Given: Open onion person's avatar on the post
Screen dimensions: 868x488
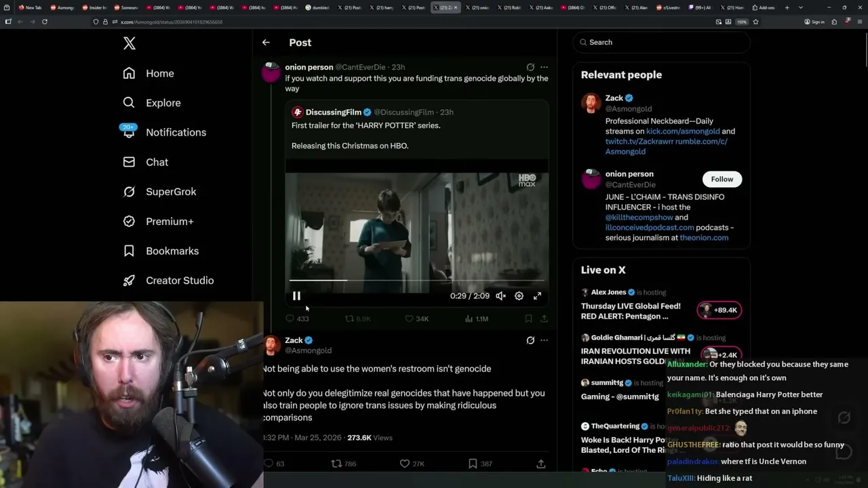Looking at the screenshot, I should 271,72.
